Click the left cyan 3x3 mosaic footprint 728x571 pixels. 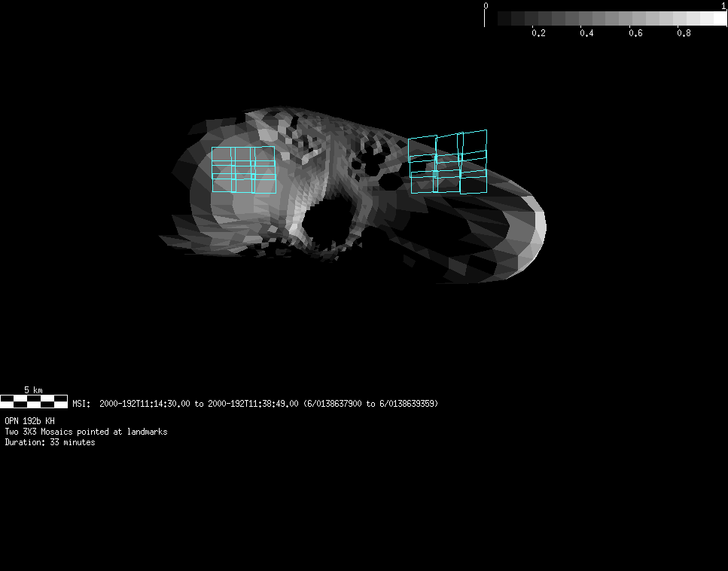tap(243, 169)
